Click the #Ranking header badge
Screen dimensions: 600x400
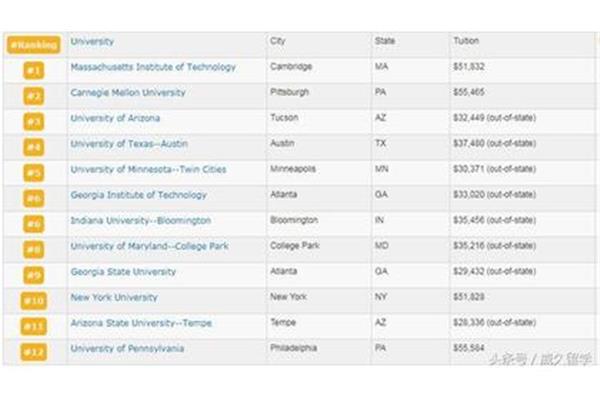(x=34, y=45)
